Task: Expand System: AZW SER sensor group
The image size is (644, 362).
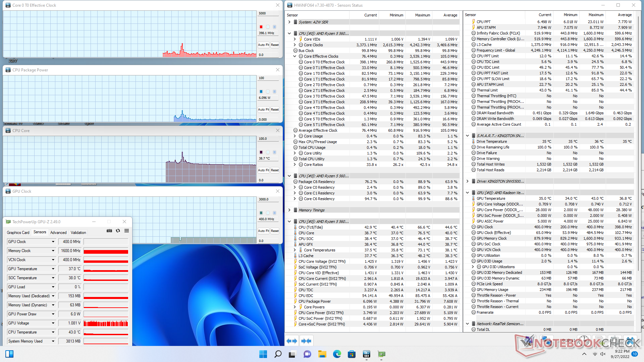Action: point(289,22)
